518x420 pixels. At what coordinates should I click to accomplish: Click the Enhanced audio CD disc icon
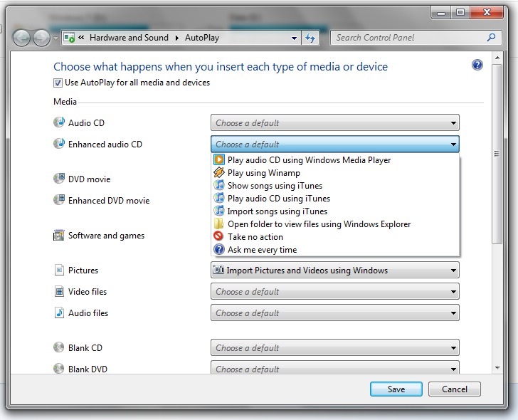click(x=59, y=144)
